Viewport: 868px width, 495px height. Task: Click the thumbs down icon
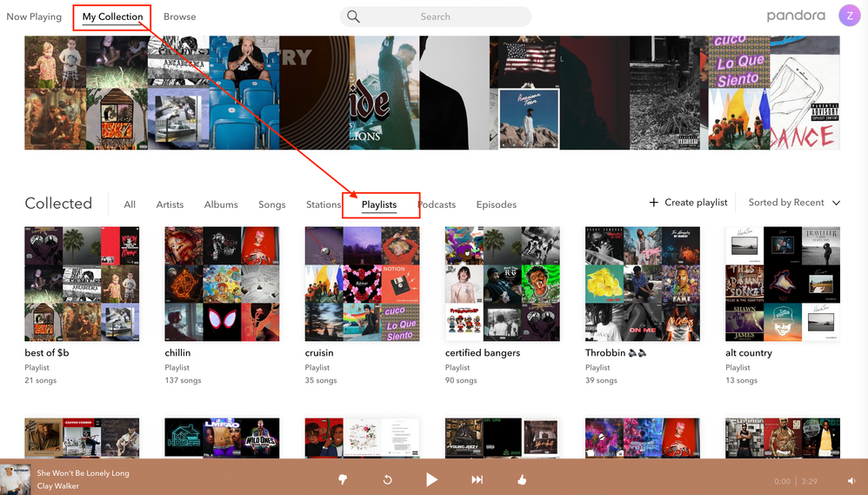pyautogui.click(x=343, y=479)
